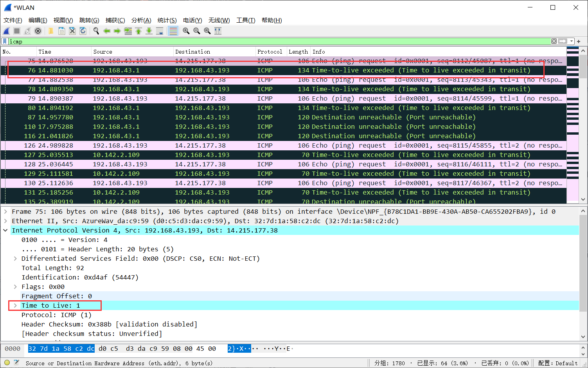Stop the running packet capture
This screenshot has height=368, width=588.
[x=17, y=31]
